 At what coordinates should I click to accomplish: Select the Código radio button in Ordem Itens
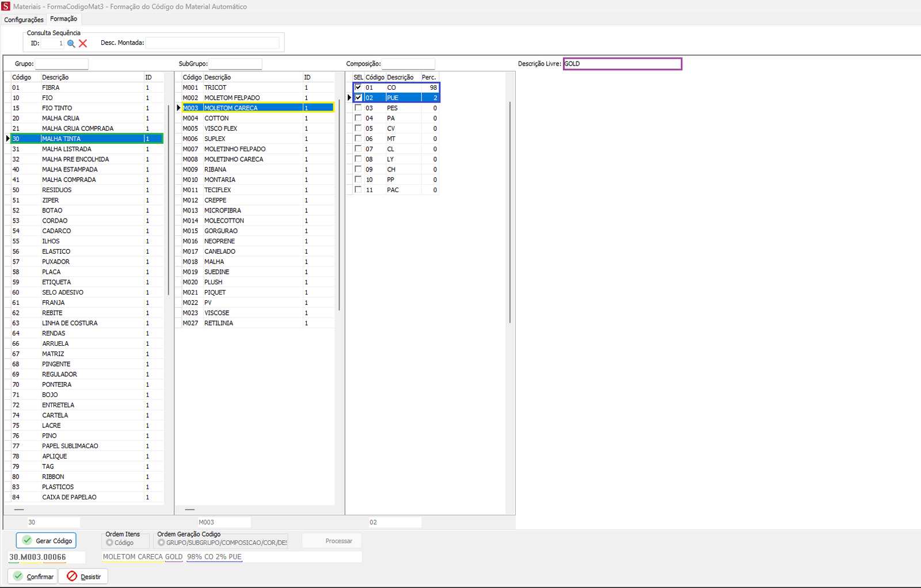[x=109, y=543]
